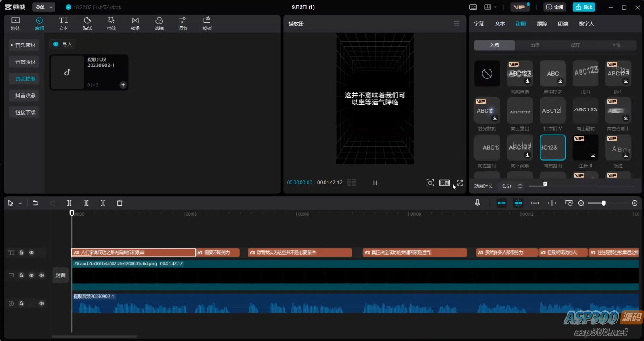
Task: Select the 出场 animation tab
Action: (x=535, y=45)
